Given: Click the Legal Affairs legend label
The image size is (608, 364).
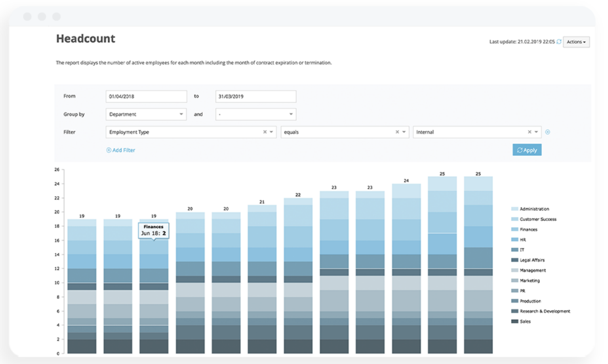Looking at the screenshot, I should 532,260.
